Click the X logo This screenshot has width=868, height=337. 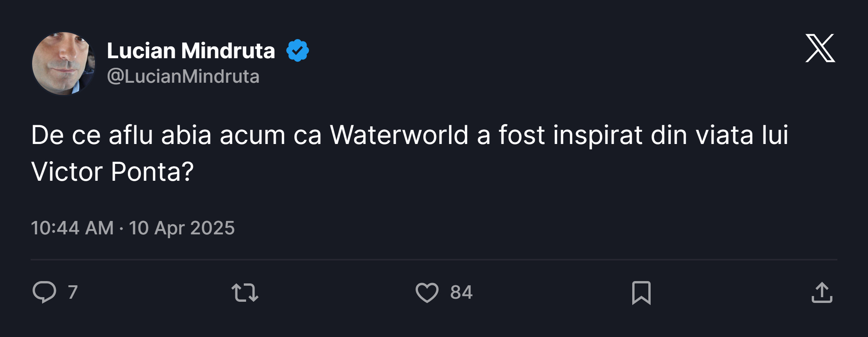point(820,48)
